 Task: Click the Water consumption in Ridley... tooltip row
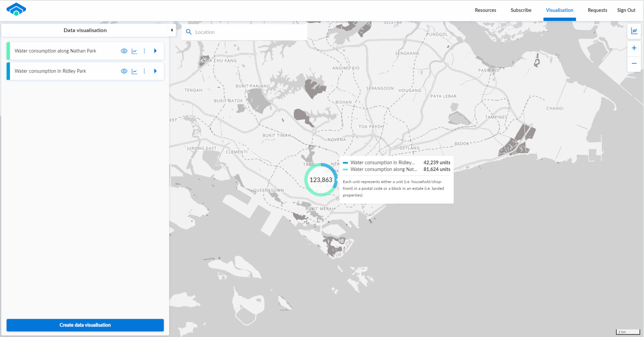396,163
